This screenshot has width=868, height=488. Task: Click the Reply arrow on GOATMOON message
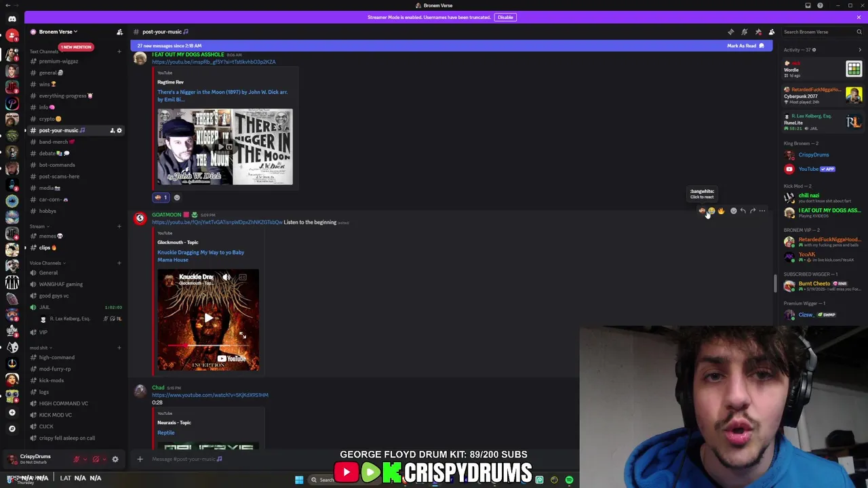point(743,211)
